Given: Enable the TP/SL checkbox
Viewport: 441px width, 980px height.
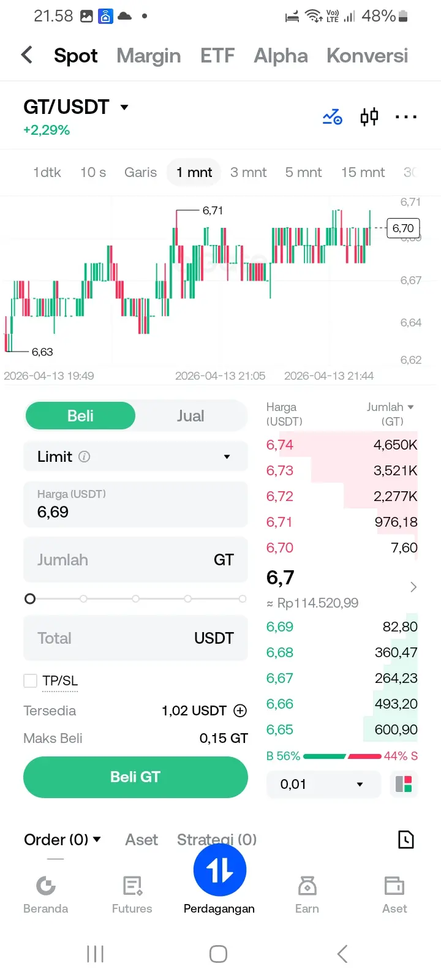Looking at the screenshot, I should pos(30,680).
